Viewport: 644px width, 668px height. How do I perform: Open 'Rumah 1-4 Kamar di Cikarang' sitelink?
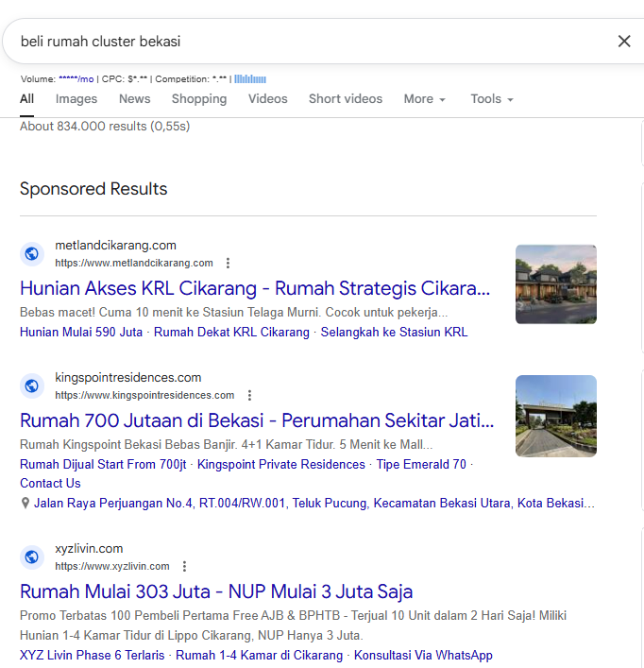pyautogui.click(x=260, y=655)
